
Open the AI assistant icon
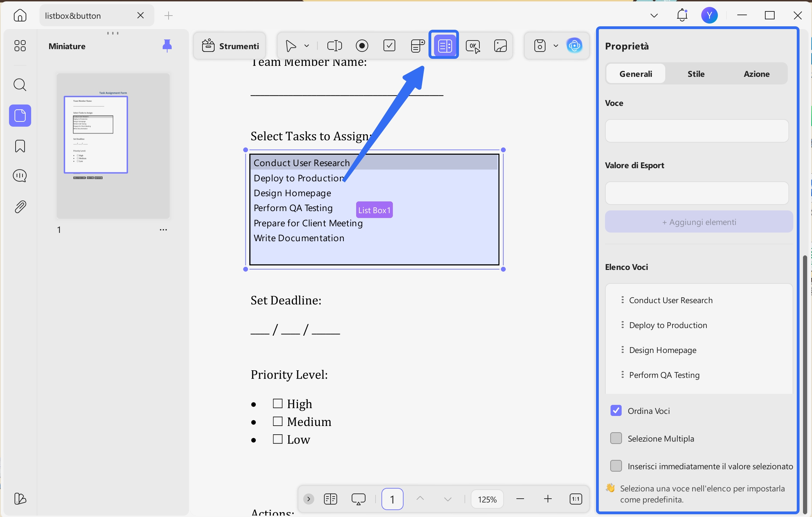tap(575, 45)
